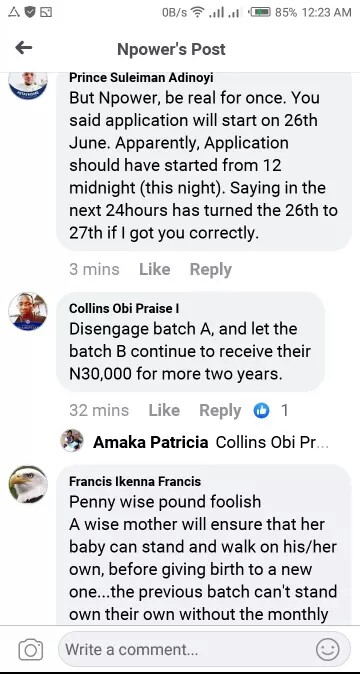360x674 pixels.
Task: Like Collins Obi Praise's comment
Action: 164,411
